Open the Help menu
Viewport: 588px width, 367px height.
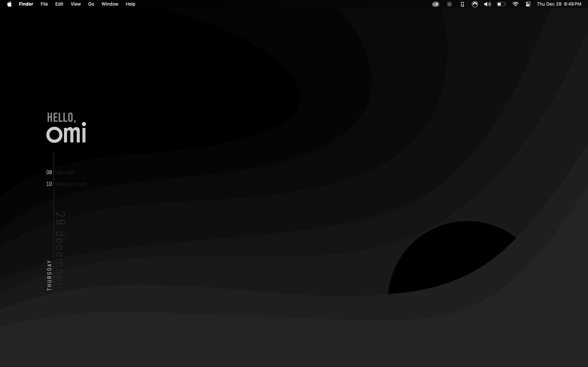coord(130,4)
